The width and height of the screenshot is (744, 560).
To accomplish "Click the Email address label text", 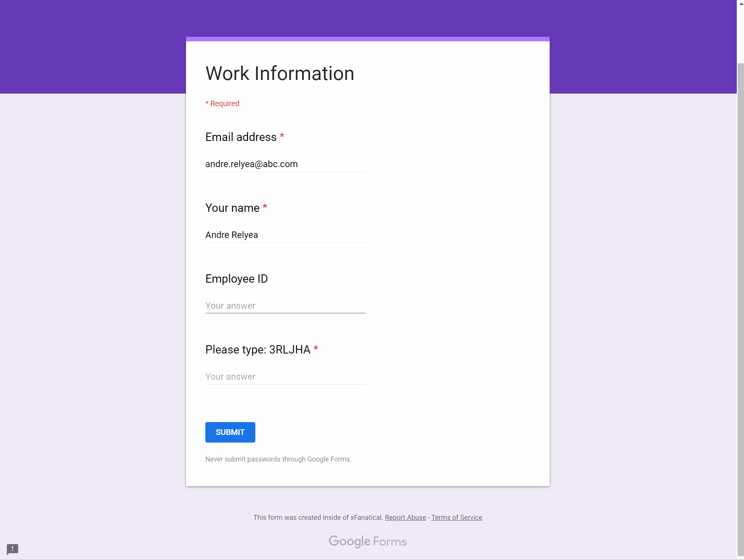I will (x=241, y=137).
